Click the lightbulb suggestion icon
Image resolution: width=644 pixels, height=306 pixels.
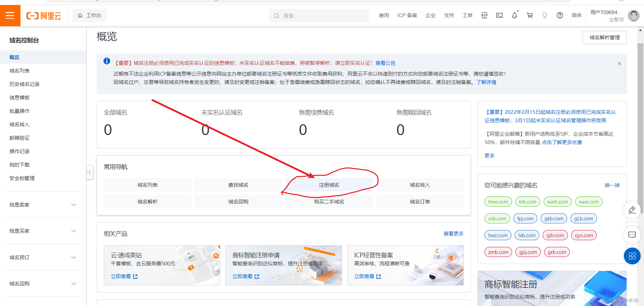pos(545,15)
